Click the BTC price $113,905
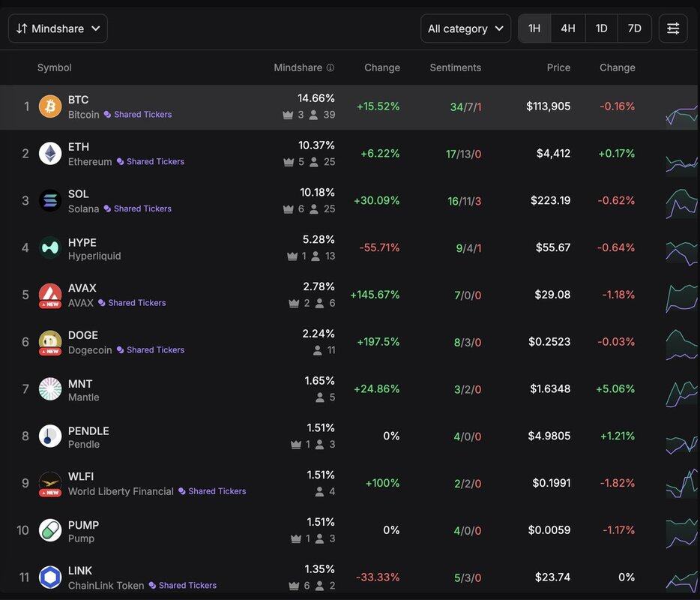700x600 pixels. pos(548,106)
